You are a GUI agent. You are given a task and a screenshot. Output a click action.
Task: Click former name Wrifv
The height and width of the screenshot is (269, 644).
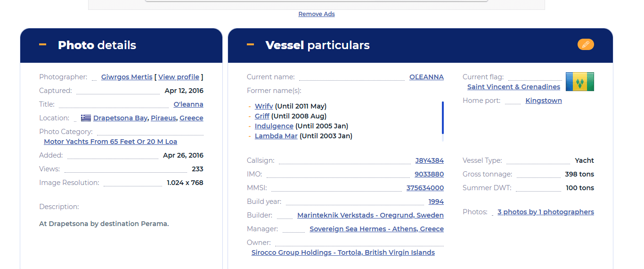click(x=264, y=106)
